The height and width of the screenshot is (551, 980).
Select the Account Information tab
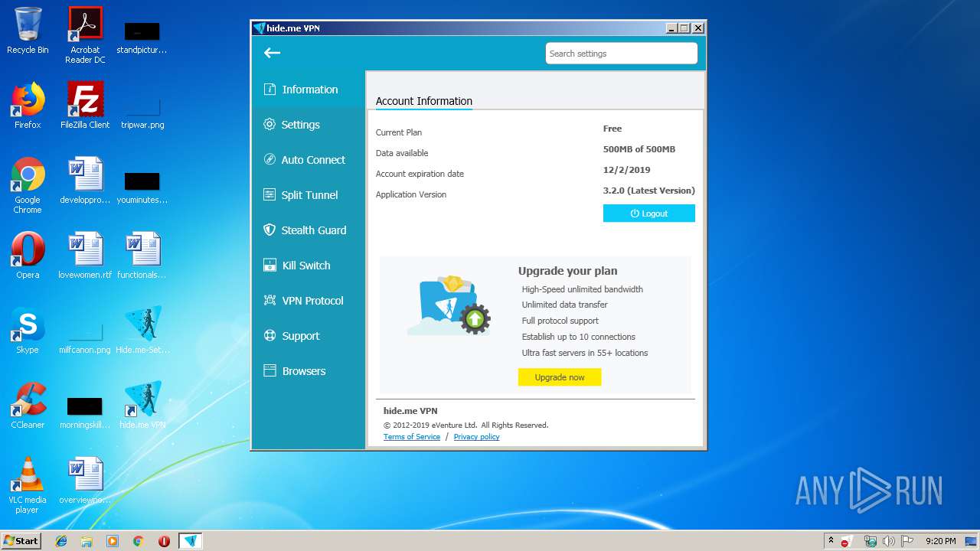click(424, 101)
